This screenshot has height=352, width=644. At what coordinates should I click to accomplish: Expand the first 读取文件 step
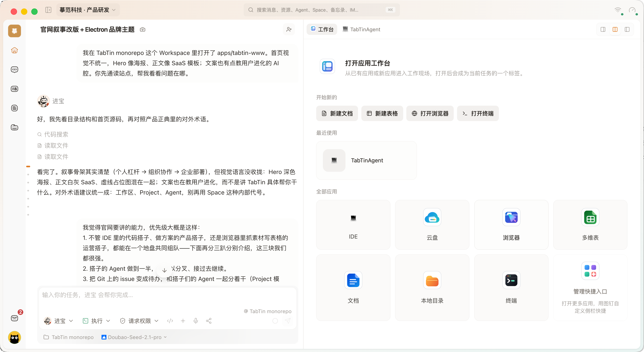tap(53, 146)
